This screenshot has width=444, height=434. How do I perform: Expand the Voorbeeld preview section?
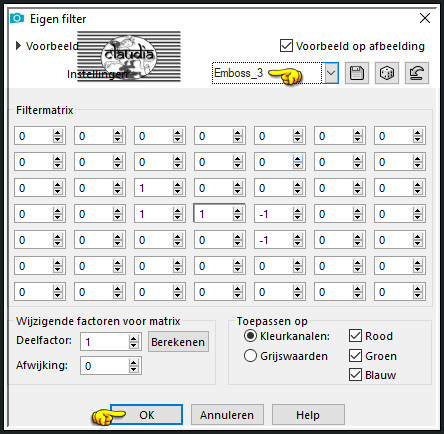tap(18, 46)
